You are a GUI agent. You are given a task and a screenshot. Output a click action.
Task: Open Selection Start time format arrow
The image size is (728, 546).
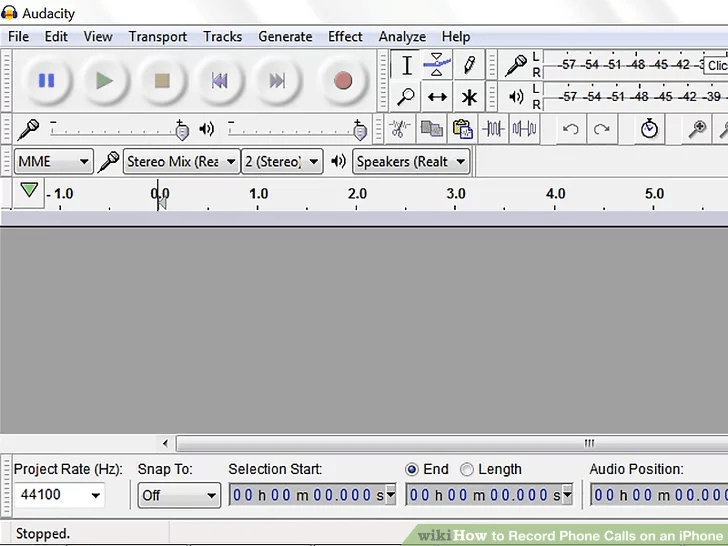391,495
